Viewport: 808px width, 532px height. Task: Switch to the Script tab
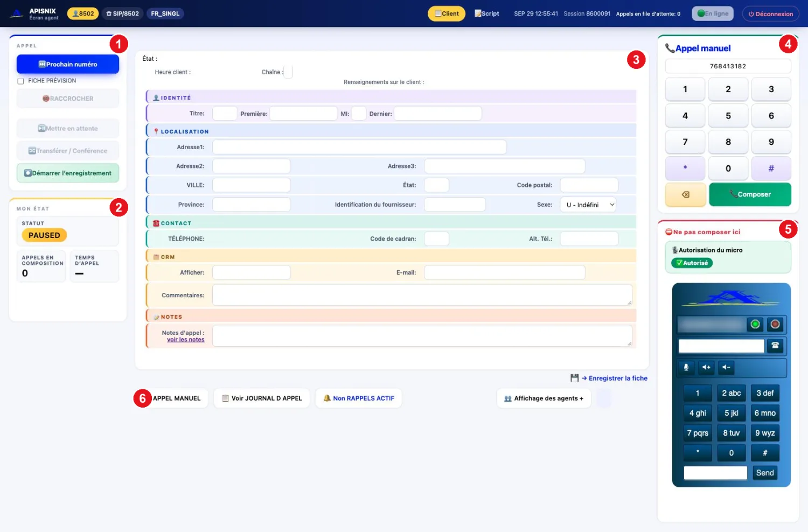point(487,13)
